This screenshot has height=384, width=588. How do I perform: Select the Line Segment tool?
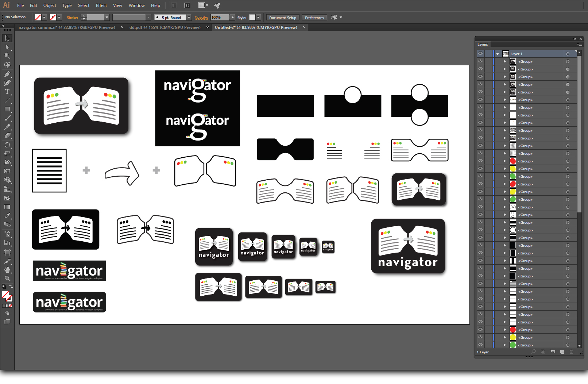point(7,100)
